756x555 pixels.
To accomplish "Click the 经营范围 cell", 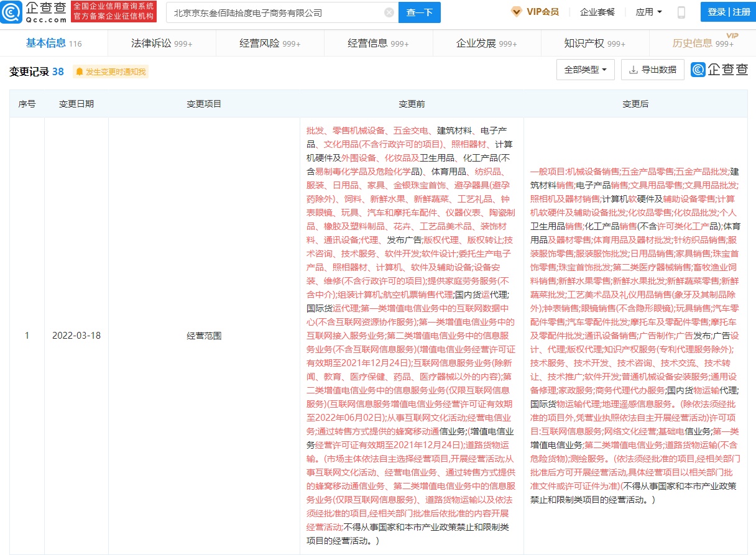I will point(204,336).
